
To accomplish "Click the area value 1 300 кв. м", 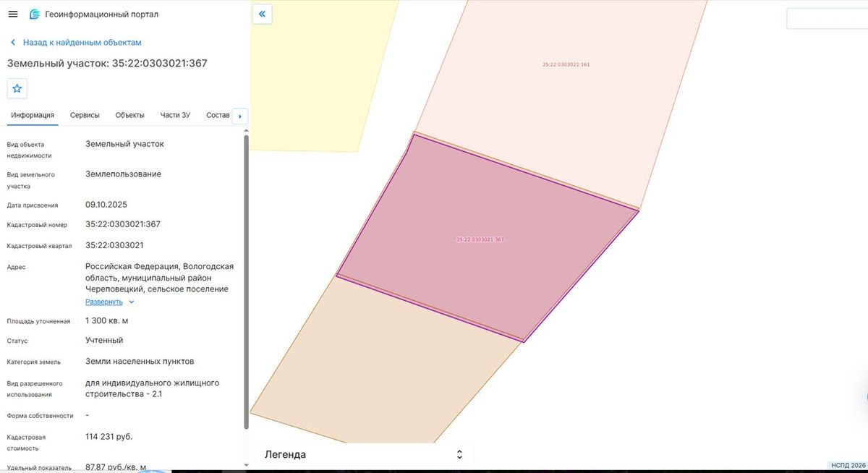I will (x=106, y=320).
